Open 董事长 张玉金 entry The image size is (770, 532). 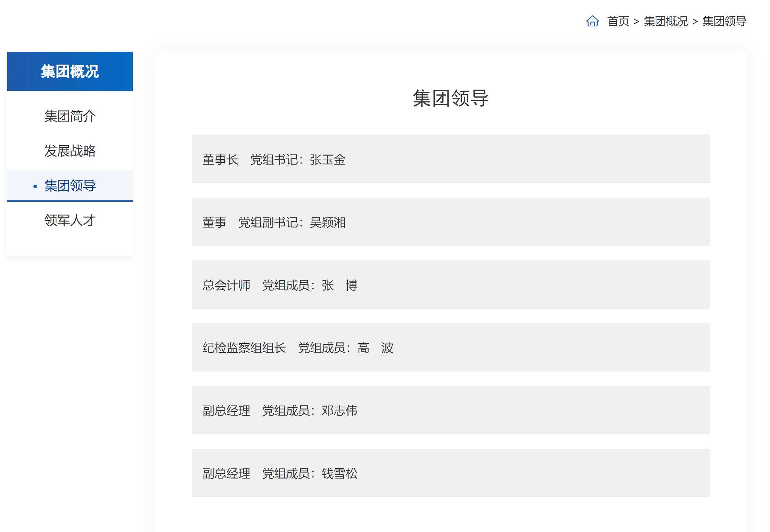pos(450,159)
